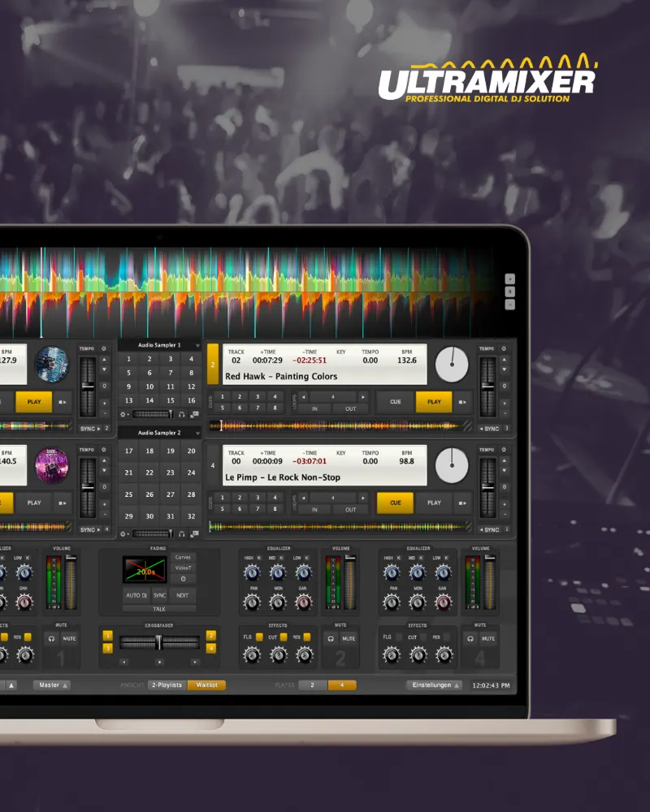Click the stop/play icon on Le Pimp deck
The image size is (650, 812).
(462, 503)
